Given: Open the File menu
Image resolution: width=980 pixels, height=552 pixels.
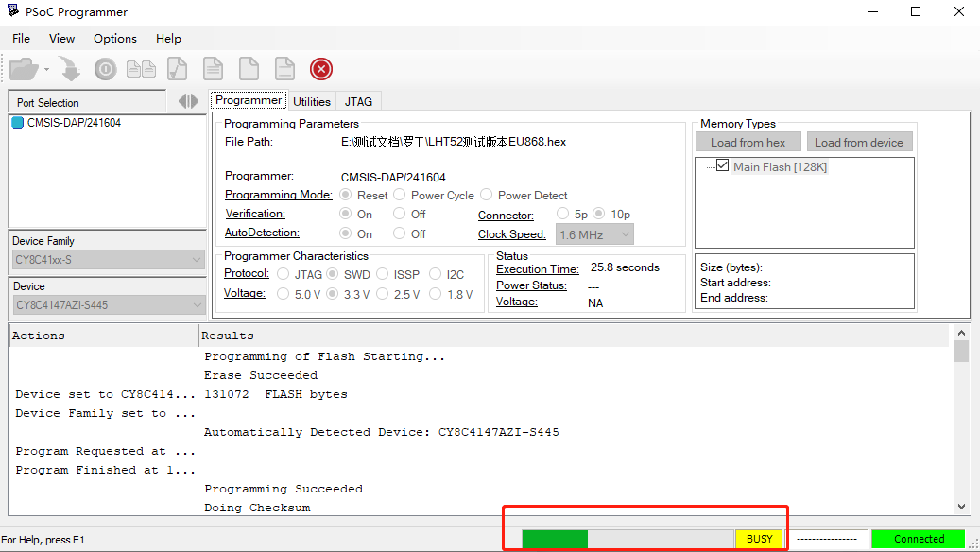Looking at the screenshot, I should pyautogui.click(x=21, y=38).
